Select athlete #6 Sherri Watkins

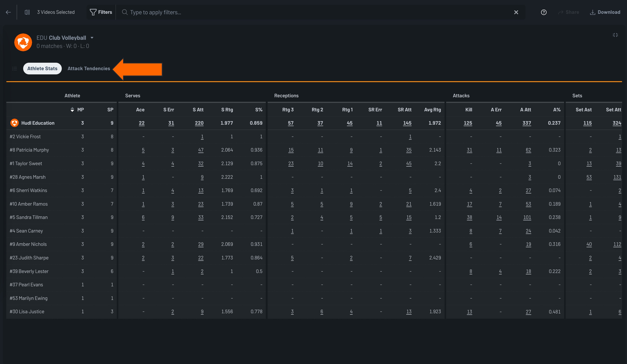28,190
